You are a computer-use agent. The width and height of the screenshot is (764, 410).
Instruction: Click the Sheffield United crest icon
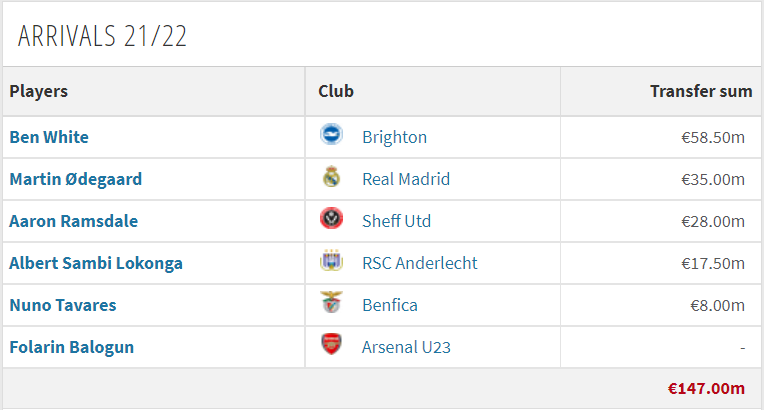tap(331, 218)
